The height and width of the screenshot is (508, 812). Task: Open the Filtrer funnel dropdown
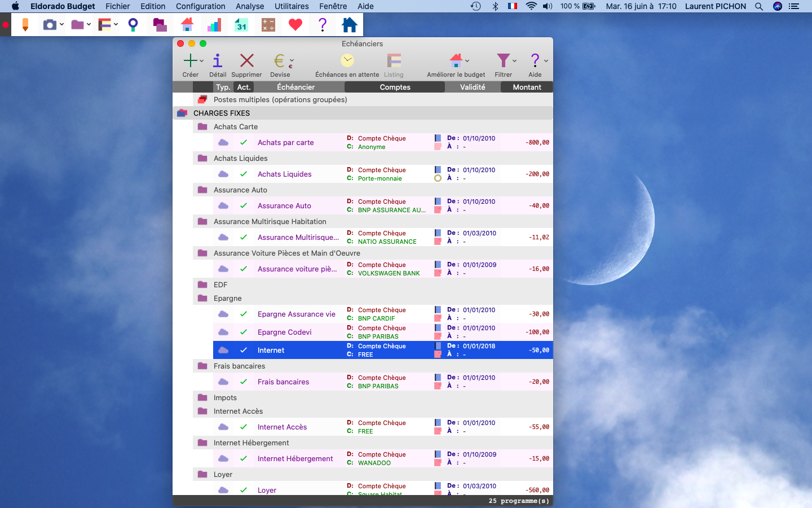pos(506,60)
